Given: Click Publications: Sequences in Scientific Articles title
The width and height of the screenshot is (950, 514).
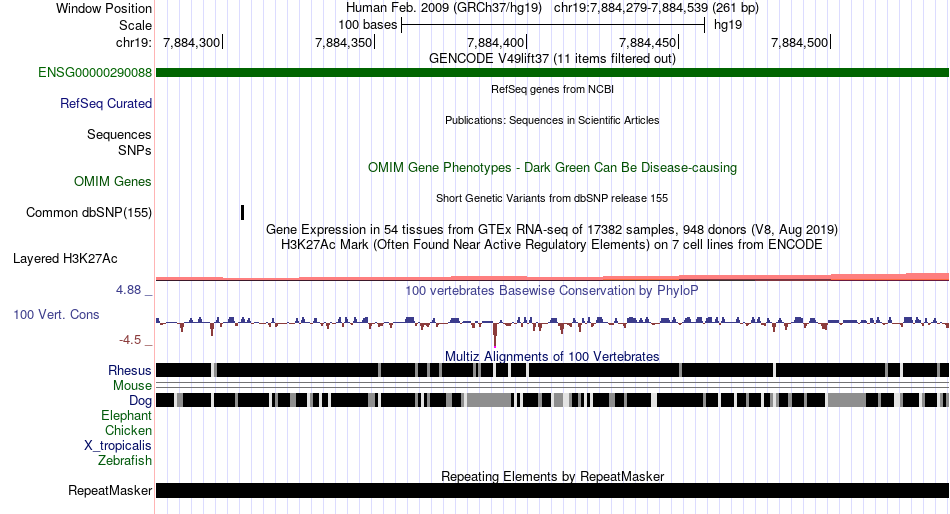Looking at the screenshot, I should [552, 120].
